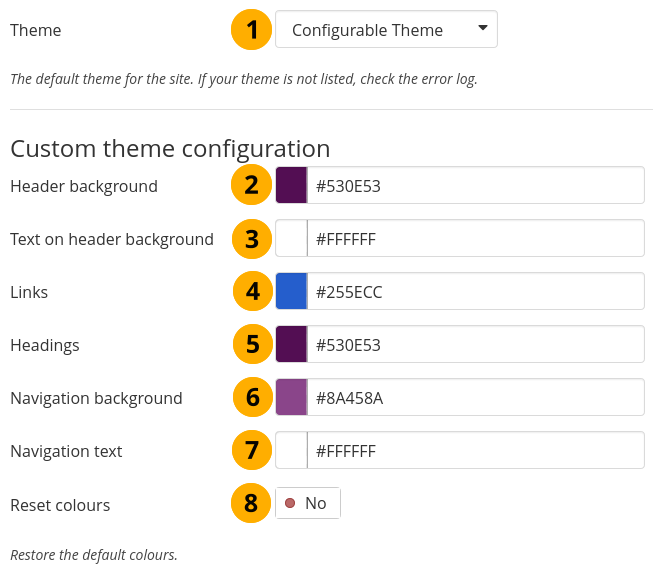The width and height of the screenshot is (653, 569).
Task: Open the Header background colour swatch
Action: pyautogui.click(x=291, y=186)
